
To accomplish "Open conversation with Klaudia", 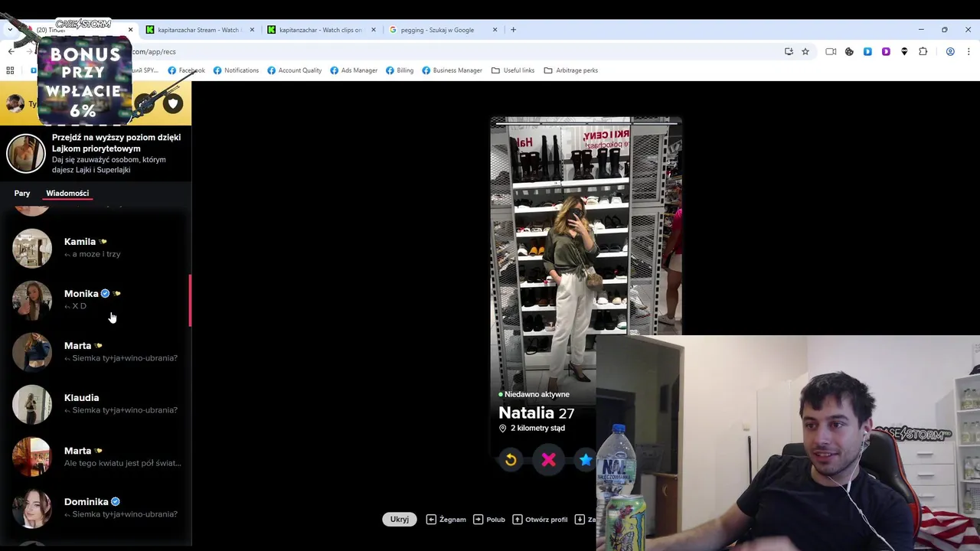I will click(96, 404).
